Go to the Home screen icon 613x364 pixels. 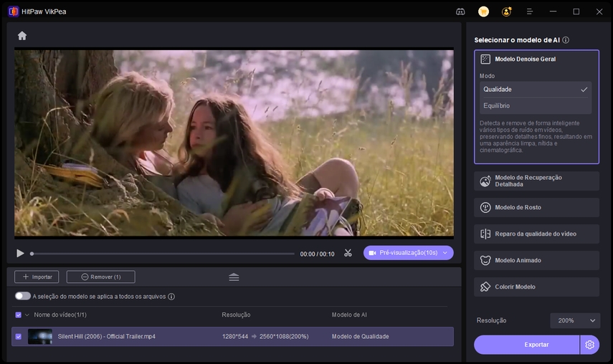(22, 36)
